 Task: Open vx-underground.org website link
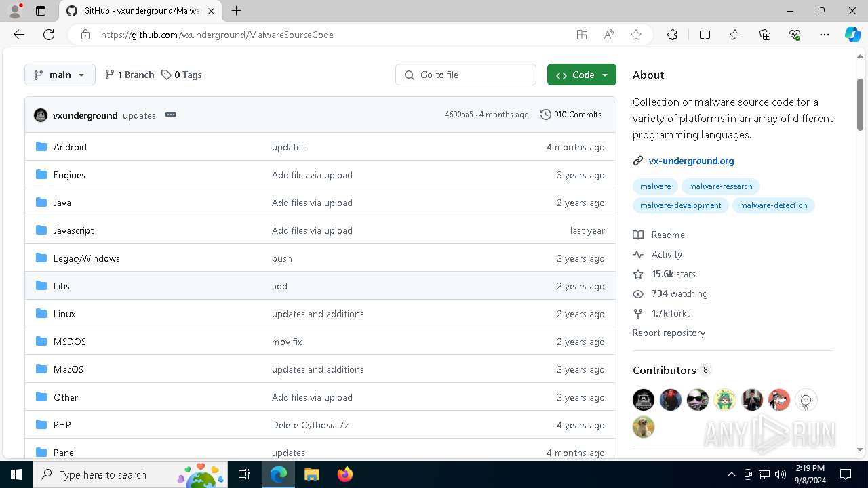(691, 161)
